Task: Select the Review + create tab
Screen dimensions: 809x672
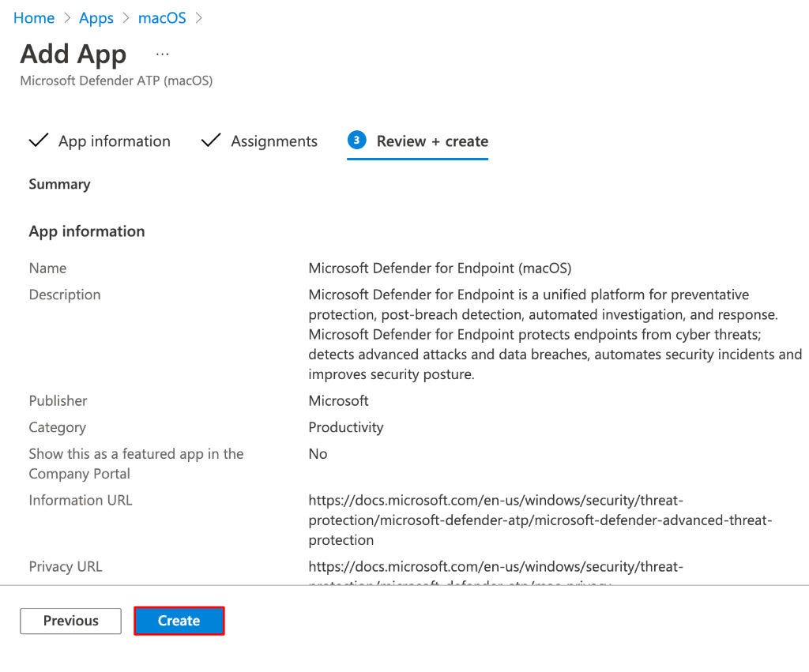Action: pos(417,141)
